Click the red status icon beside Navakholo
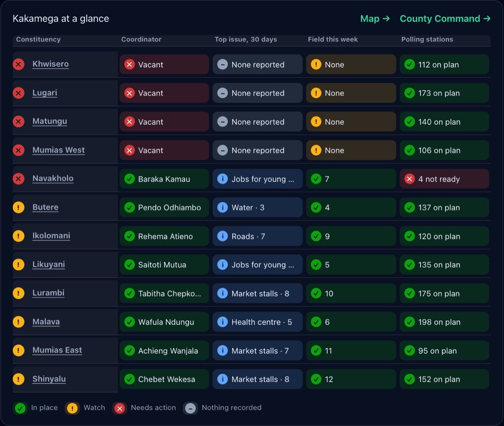504x426 pixels. (x=18, y=179)
